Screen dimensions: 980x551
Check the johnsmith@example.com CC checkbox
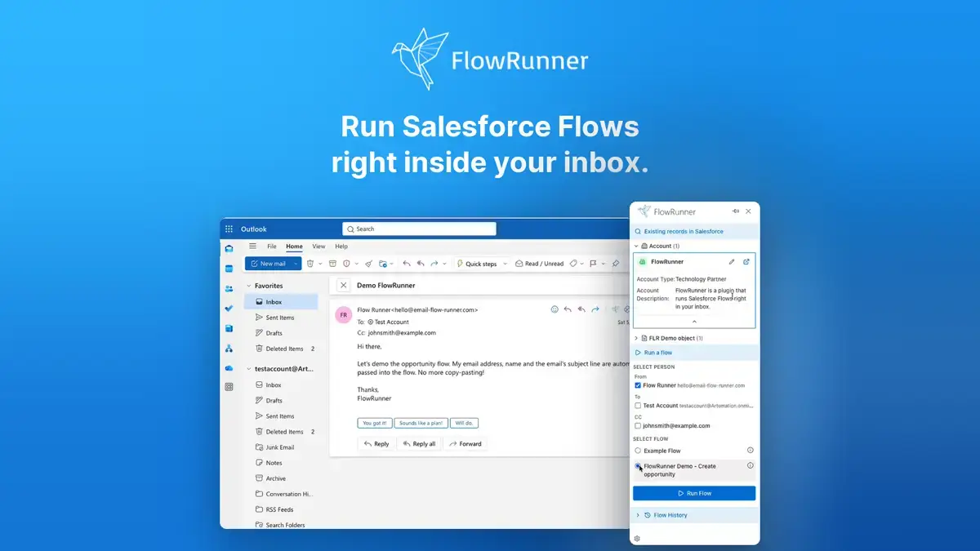(x=638, y=426)
